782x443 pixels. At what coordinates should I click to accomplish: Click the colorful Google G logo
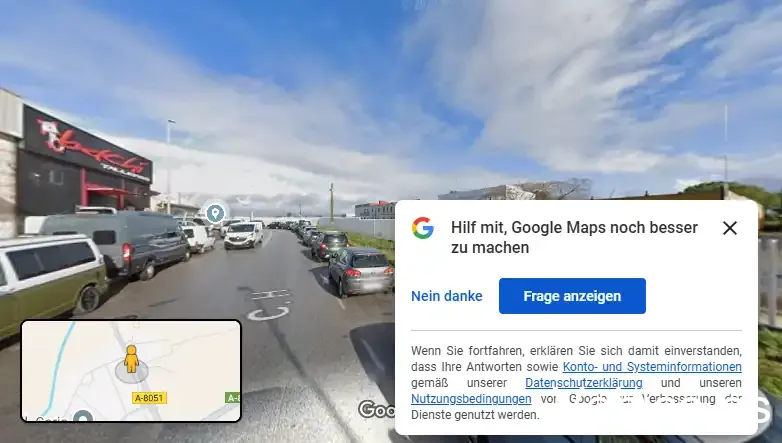click(422, 228)
